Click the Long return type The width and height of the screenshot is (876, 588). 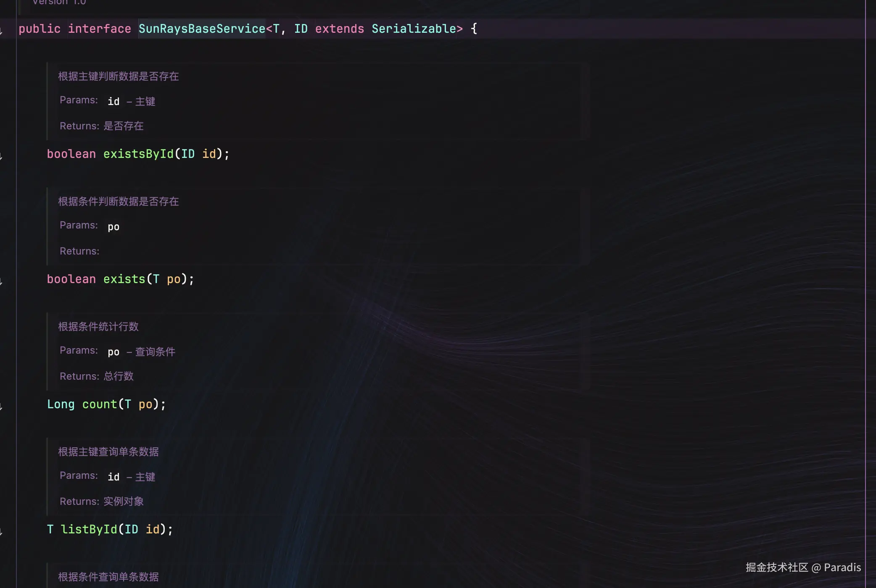[x=61, y=404]
